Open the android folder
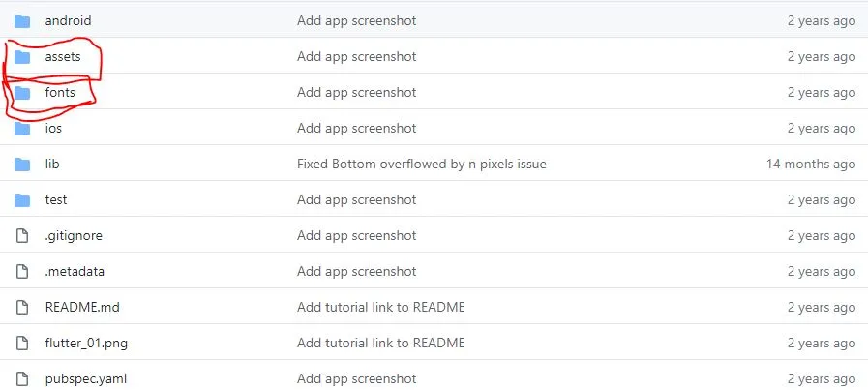This screenshot has width=868, height=390. [x=68, y=20]
